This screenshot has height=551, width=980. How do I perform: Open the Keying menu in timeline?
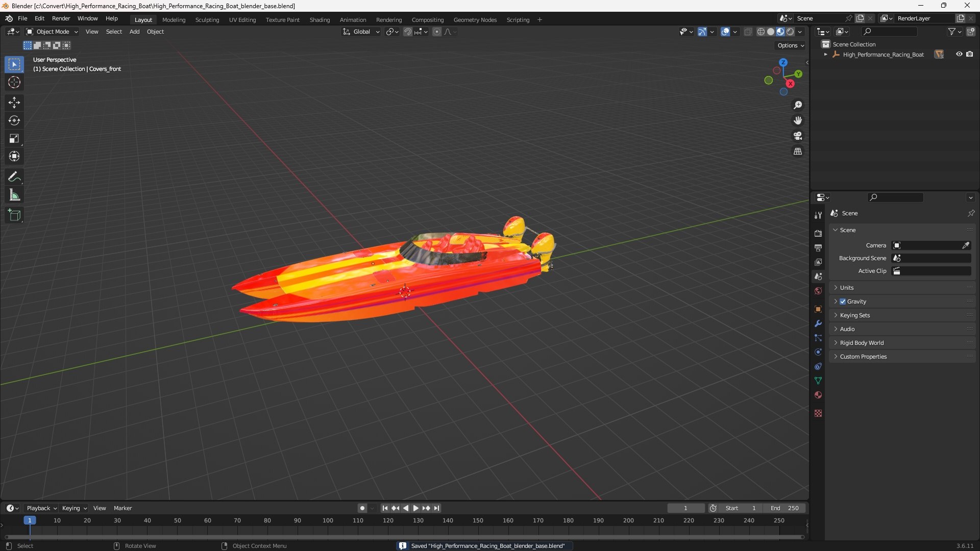coord(74,508)
